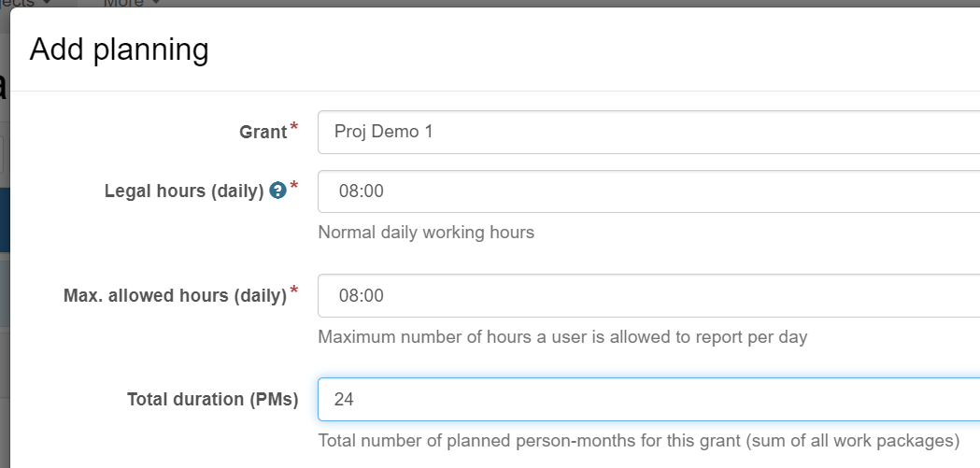Click the dimmed backdrop left of dialog
Screen dimensions: 980x468
5,250
